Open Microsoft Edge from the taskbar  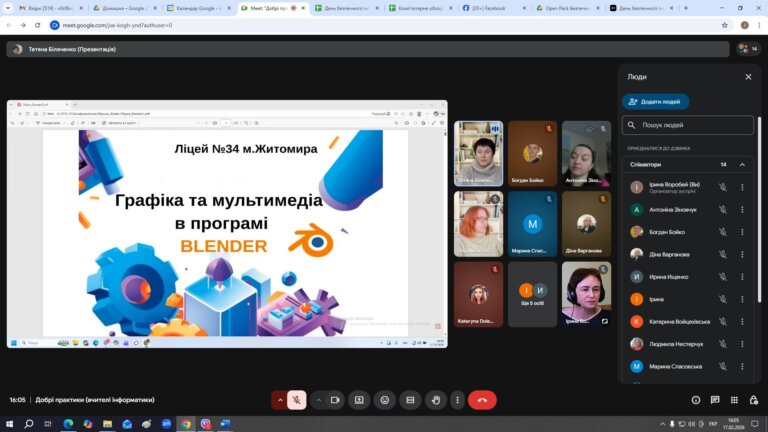click(x=68, y=424)
